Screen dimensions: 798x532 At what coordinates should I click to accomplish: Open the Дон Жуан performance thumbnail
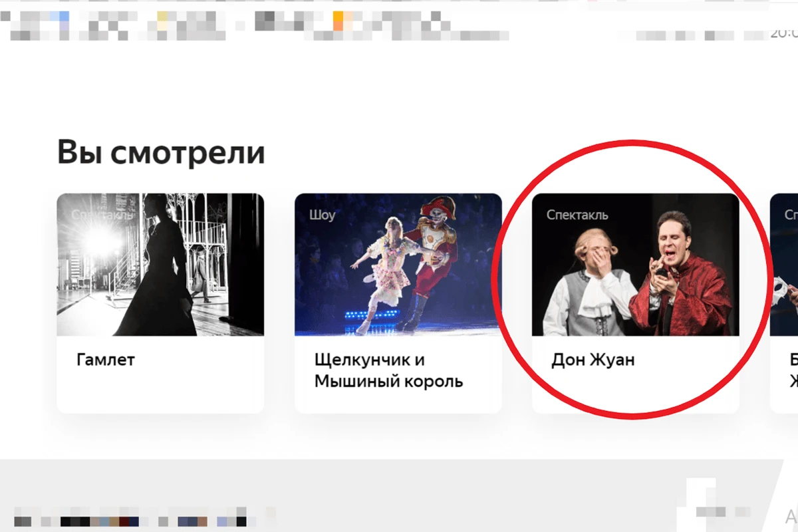click(635, 265)
